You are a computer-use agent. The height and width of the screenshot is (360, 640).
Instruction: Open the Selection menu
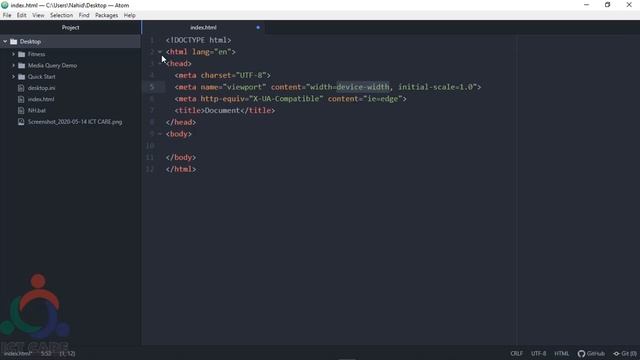(x=62, y=15)
